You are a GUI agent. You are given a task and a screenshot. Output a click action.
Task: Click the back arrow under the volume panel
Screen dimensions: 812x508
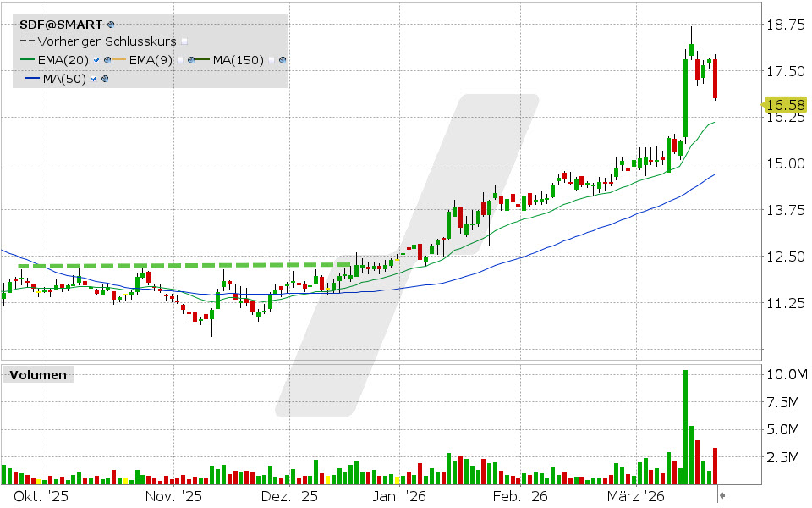[x=722, y=495]
